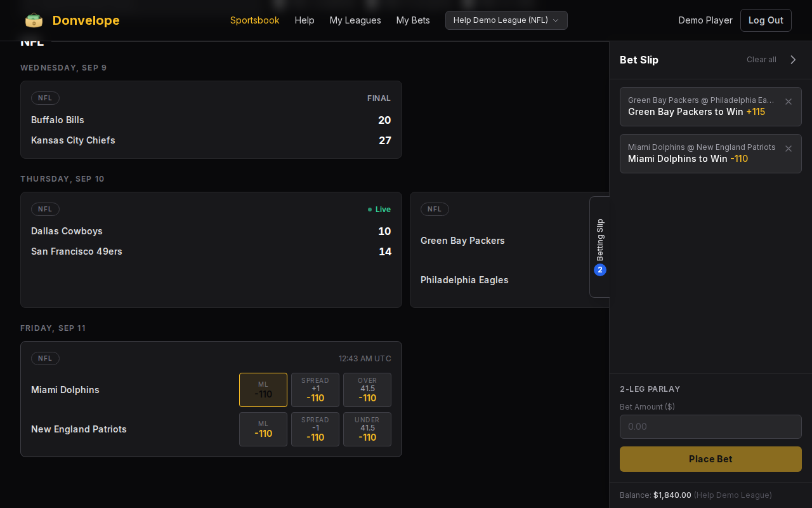
Task: Click Demo Player account name
Action: click(x=705, y=20)
